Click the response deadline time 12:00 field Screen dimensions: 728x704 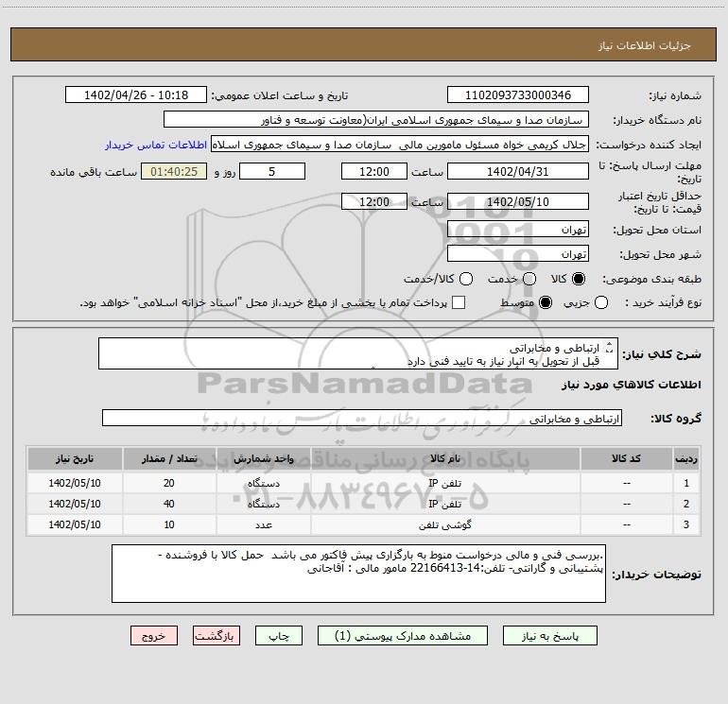(374, 172)
